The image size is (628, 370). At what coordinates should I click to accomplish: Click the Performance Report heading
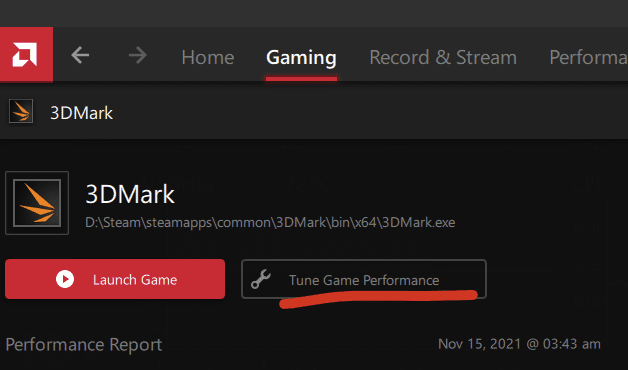(84, 345)
